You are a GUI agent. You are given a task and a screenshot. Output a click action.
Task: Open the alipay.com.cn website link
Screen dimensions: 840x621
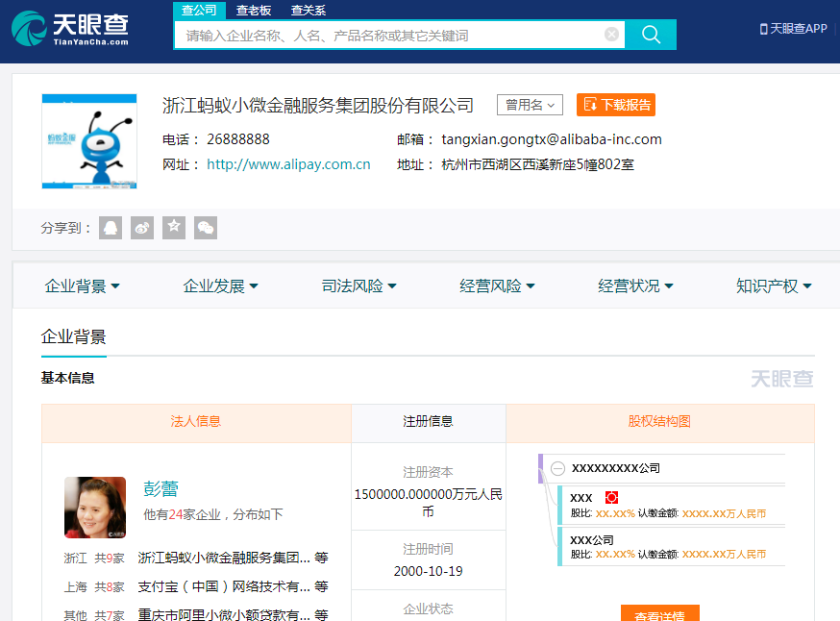tap(288, 164)
